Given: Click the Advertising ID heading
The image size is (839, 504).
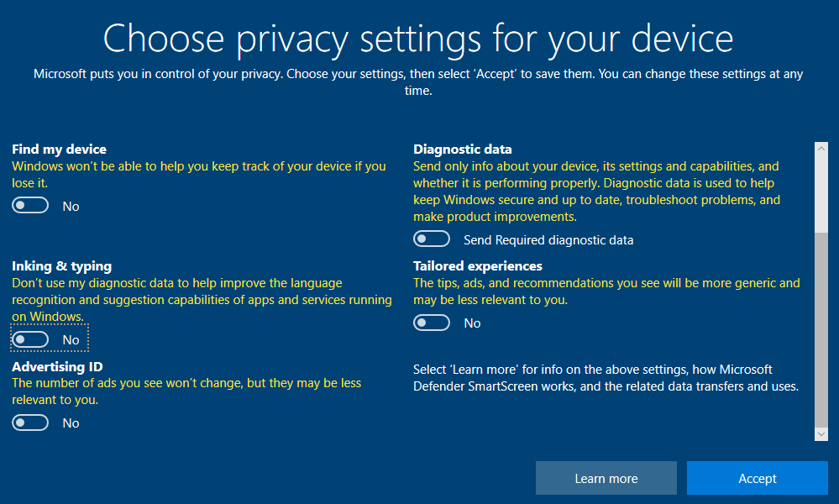Looking at the screenshot, I should click(x=57, y=366).
